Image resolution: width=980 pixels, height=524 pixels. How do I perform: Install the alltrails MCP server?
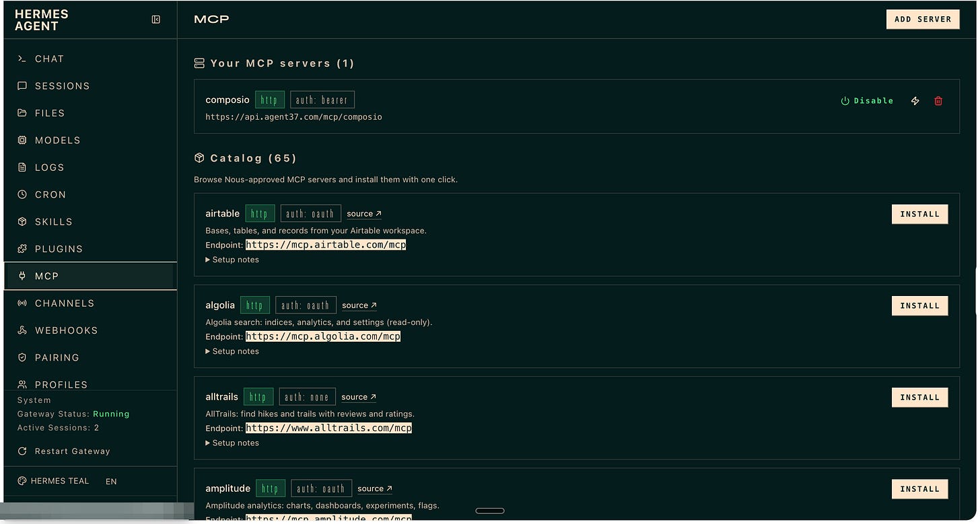pos(919,397)
